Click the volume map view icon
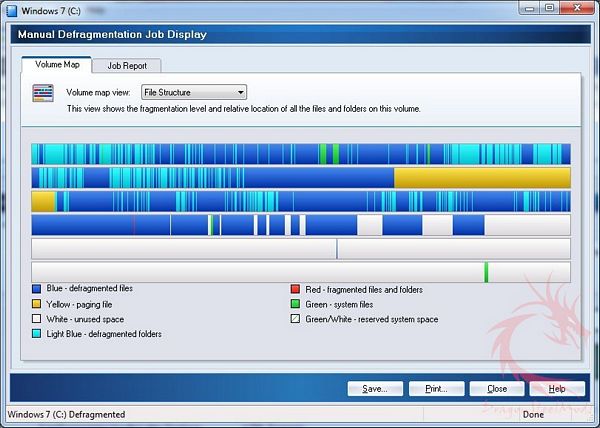 click(x=43, y=94)
